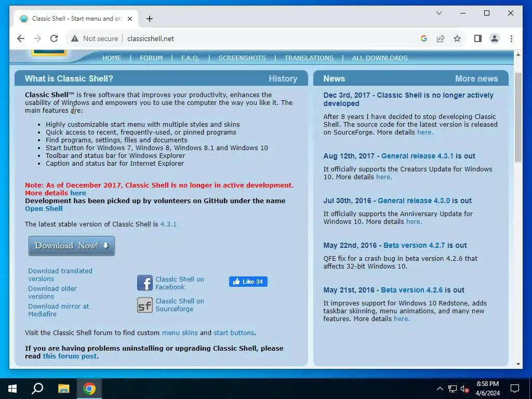Open taskbar search magnifier
This screenshot has height=399, width=532.
point(37,389)
